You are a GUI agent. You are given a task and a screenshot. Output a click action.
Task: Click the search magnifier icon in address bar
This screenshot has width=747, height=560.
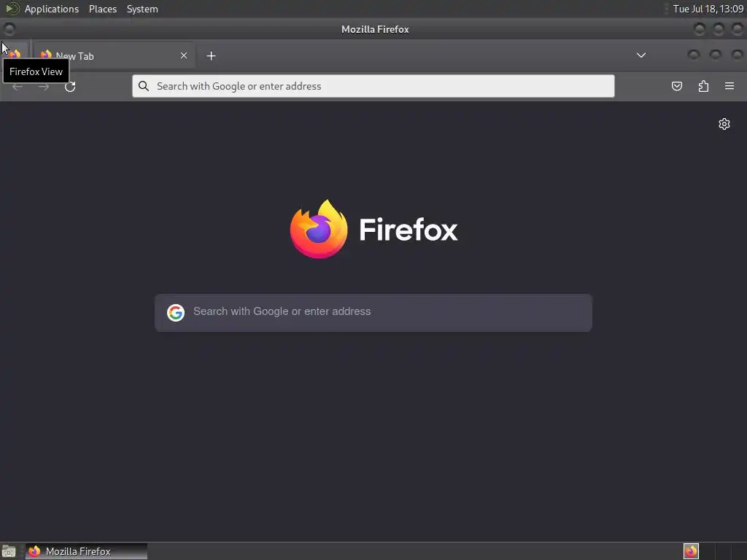point(144,86)
